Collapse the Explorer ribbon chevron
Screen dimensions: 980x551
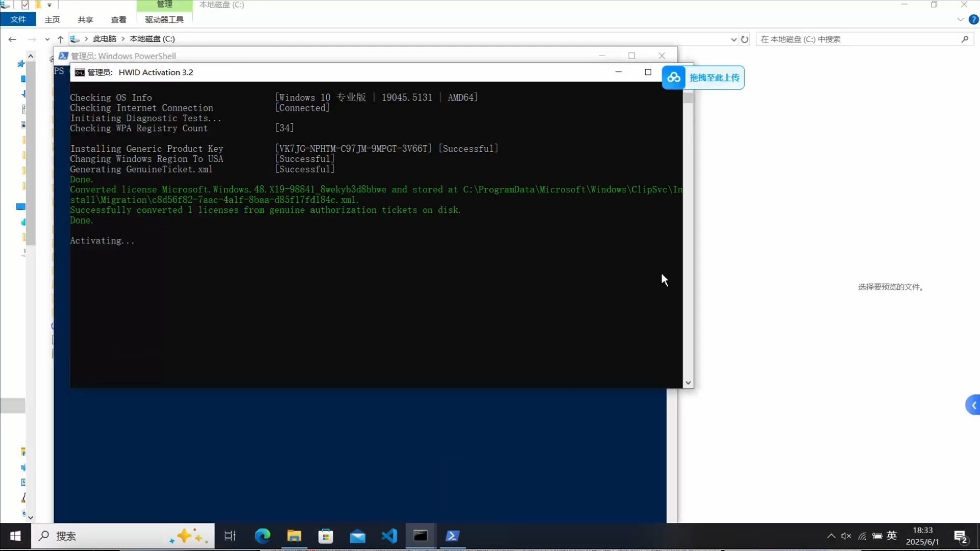(x=960, y=19)
